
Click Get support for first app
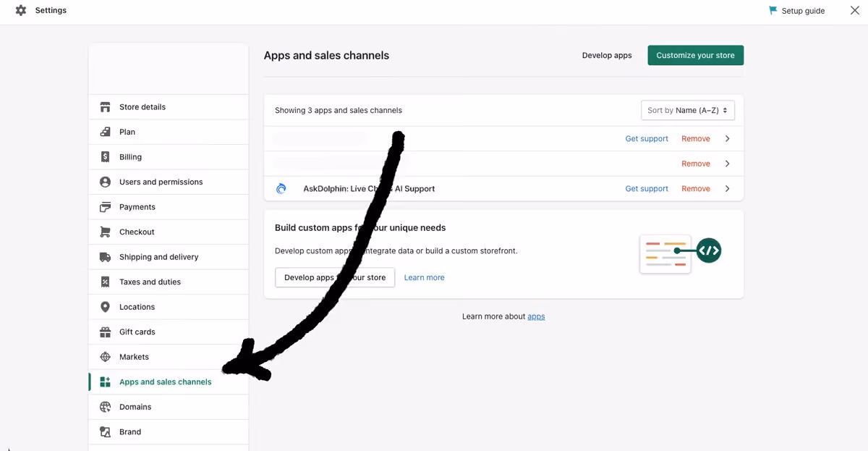click(647, 138)
